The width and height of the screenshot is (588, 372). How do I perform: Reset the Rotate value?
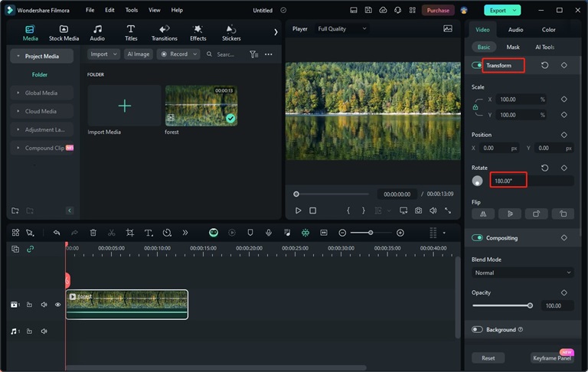(x=544, y=168)
